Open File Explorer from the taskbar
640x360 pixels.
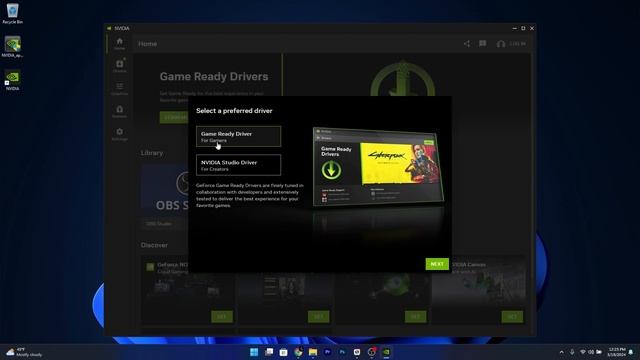click(x=313, y=352)
